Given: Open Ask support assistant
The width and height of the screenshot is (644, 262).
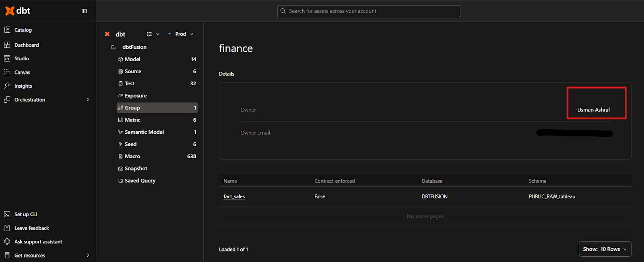Looking at the screenshot, I should pyautogui.click(x=38, y=242).
